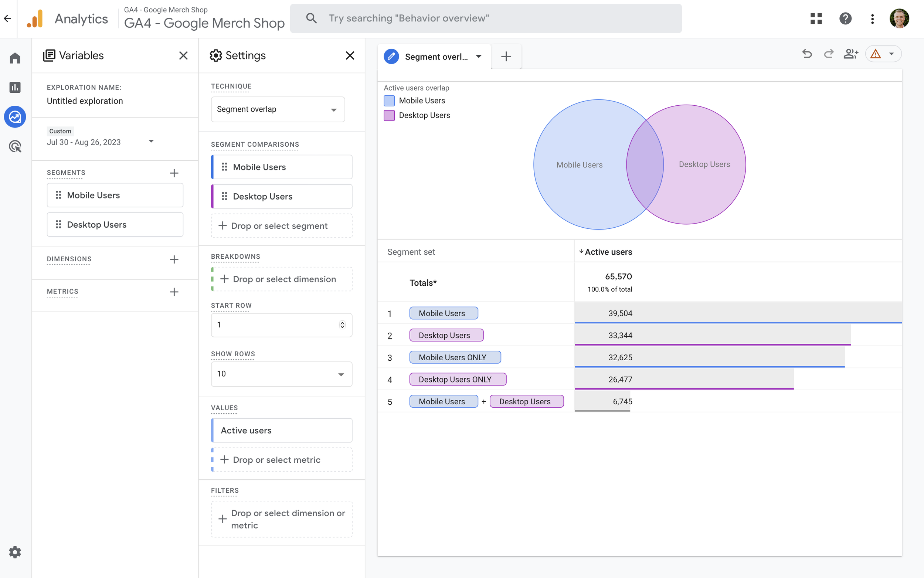The height and width of the screenshot is (578, 924).
Task: Click the Mobile Users ONLY chip in row 3
Action: click(455, 357)
